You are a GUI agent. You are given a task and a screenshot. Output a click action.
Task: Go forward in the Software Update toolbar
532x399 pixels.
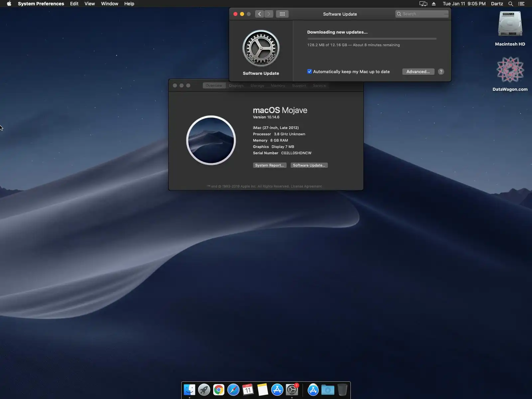coord(269,14)
